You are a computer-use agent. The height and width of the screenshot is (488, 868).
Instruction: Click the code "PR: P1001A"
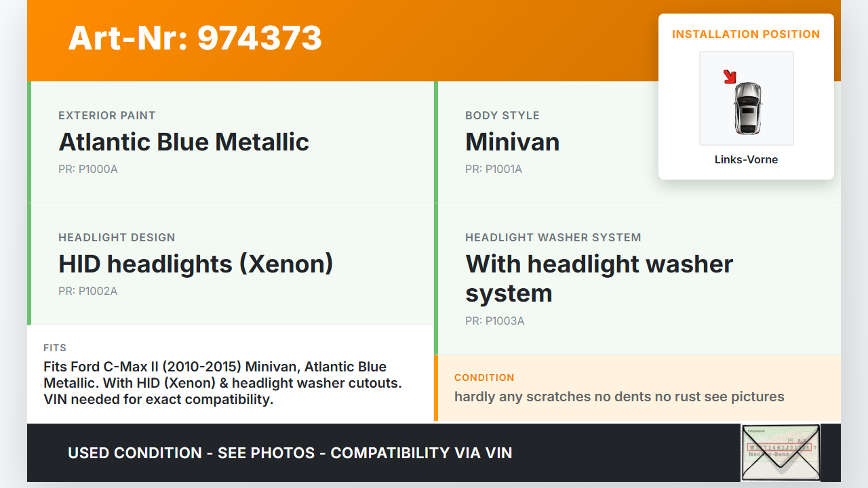494,169
